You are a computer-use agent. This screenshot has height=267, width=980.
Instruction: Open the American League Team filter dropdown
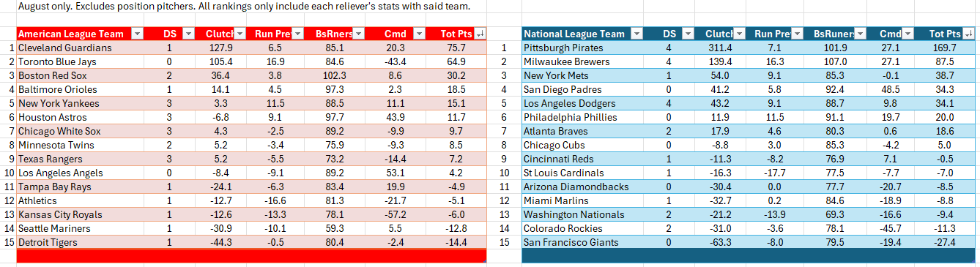click(137, 34)
